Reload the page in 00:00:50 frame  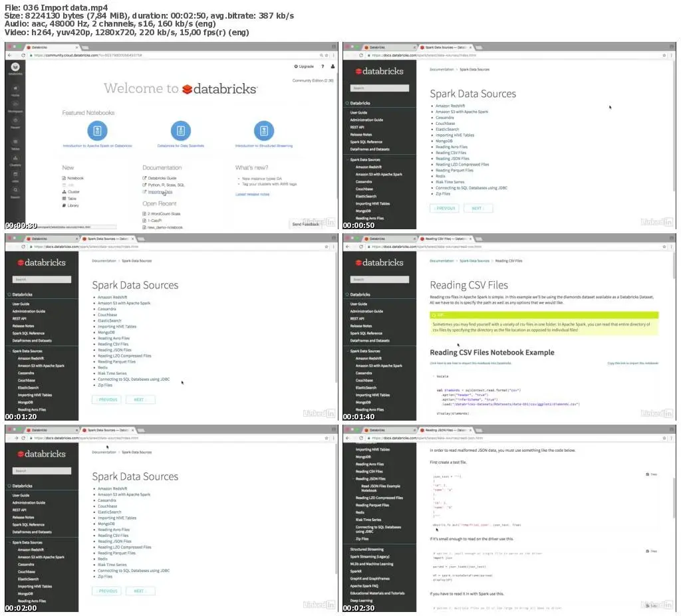point(361,56)
